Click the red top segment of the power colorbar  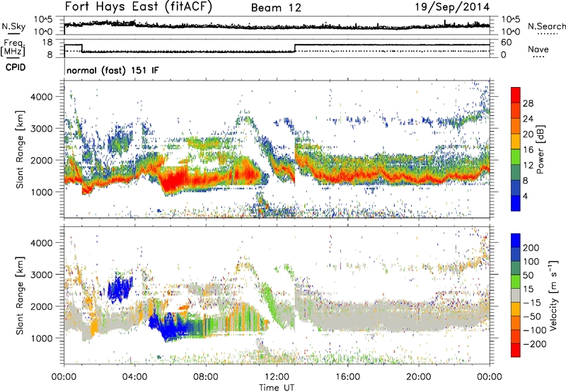(516, 96)
